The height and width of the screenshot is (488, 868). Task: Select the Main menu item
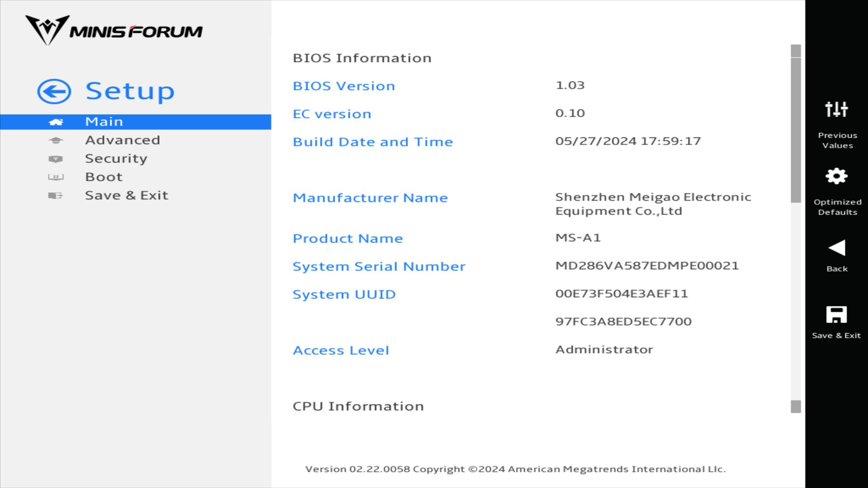tap(104, 122)
